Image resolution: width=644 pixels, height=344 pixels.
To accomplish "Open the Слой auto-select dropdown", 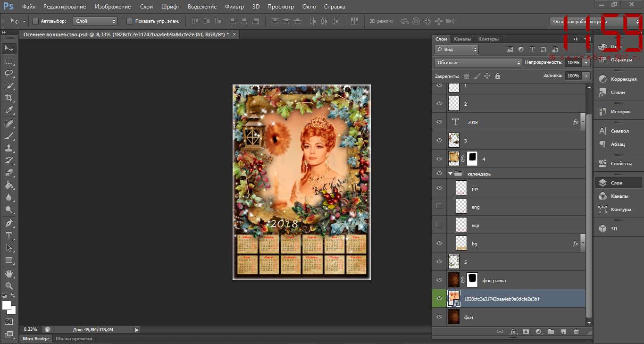I will 95,21.
